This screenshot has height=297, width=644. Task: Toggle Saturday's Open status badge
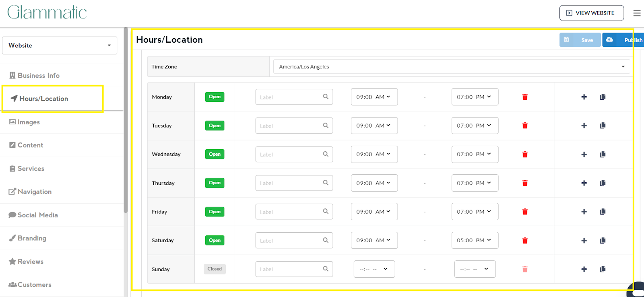coord(215,240)
